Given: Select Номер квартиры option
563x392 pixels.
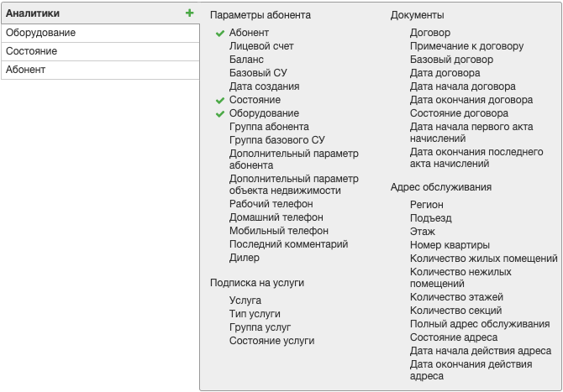Looking at the screenshot, I should click(450, 245).
